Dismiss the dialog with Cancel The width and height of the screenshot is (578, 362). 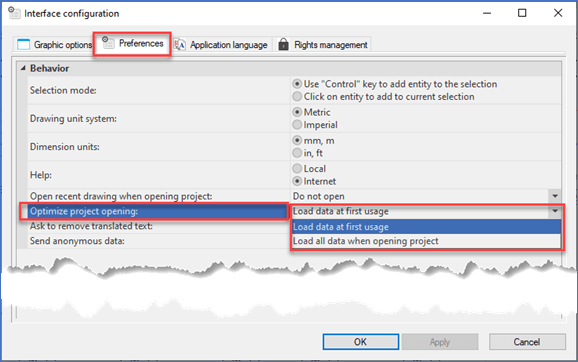[527, 342]
